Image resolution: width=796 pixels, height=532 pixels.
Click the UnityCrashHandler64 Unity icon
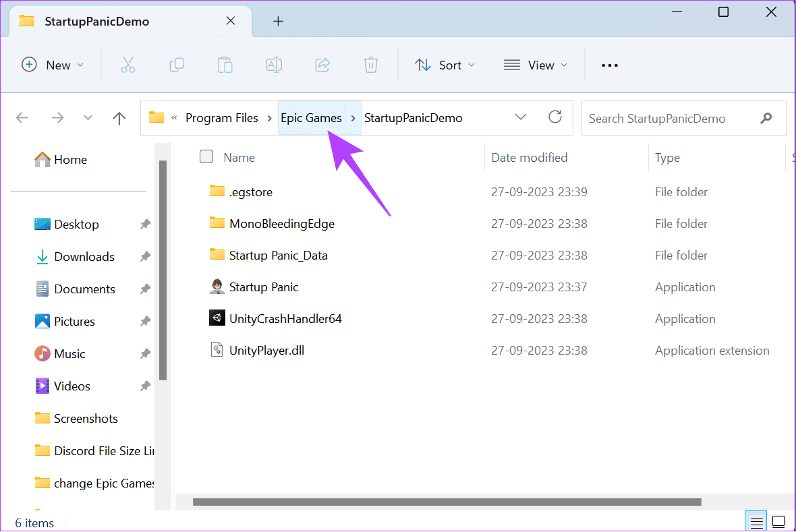tap(217, 318)
